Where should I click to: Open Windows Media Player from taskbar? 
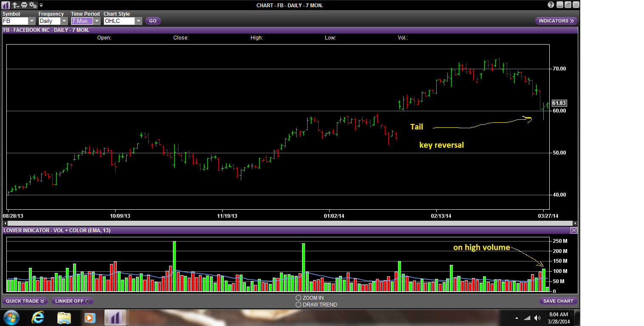(x=89, y=318)
